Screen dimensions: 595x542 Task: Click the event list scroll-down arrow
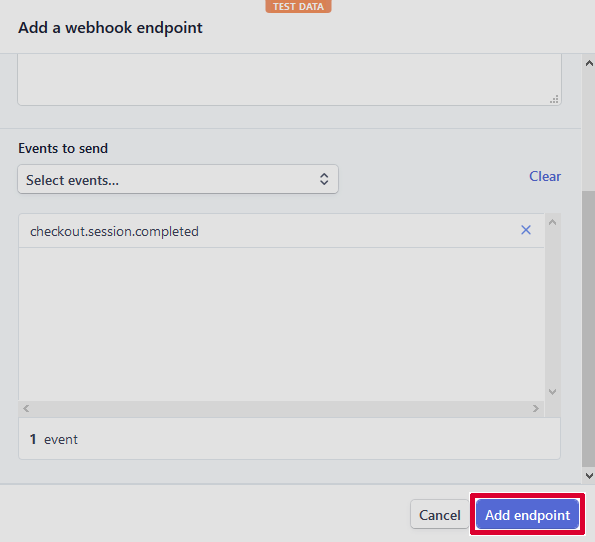pos(552,392)
